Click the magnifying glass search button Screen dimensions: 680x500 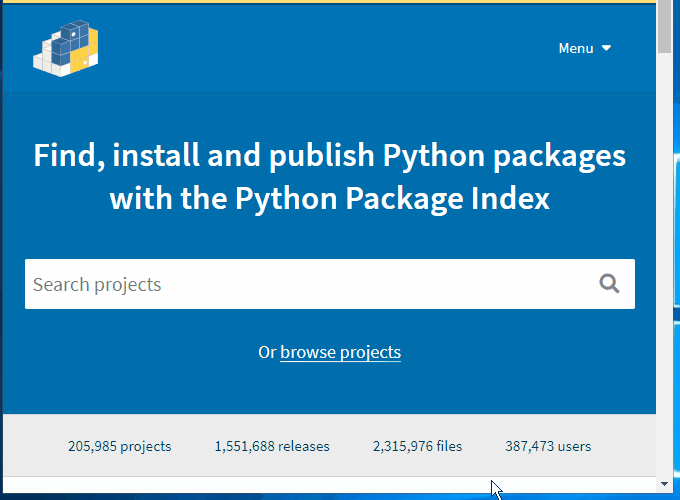609,284
